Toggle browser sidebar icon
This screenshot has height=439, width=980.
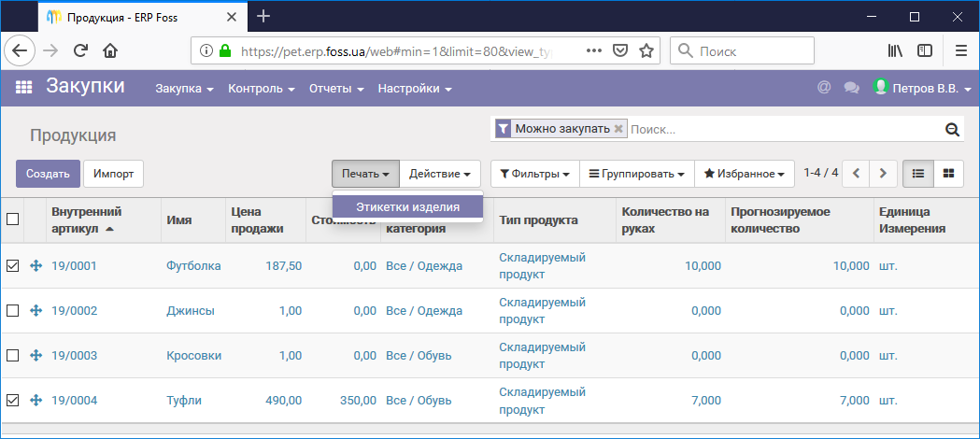click(x=925, y=50)
